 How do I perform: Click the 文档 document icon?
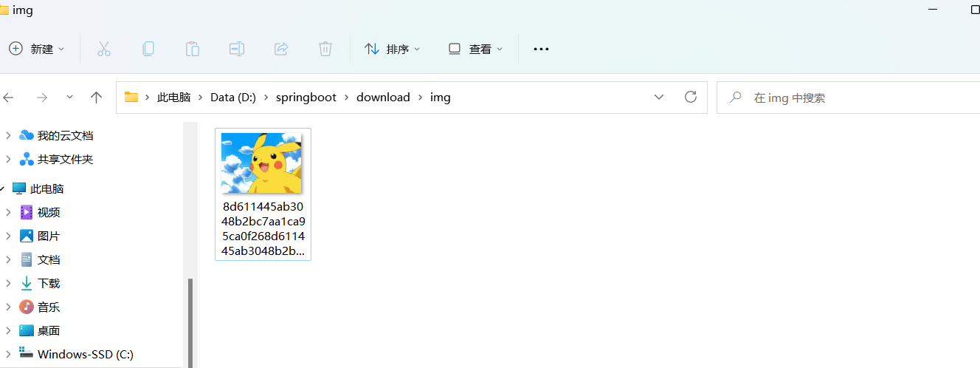(27, 259)
